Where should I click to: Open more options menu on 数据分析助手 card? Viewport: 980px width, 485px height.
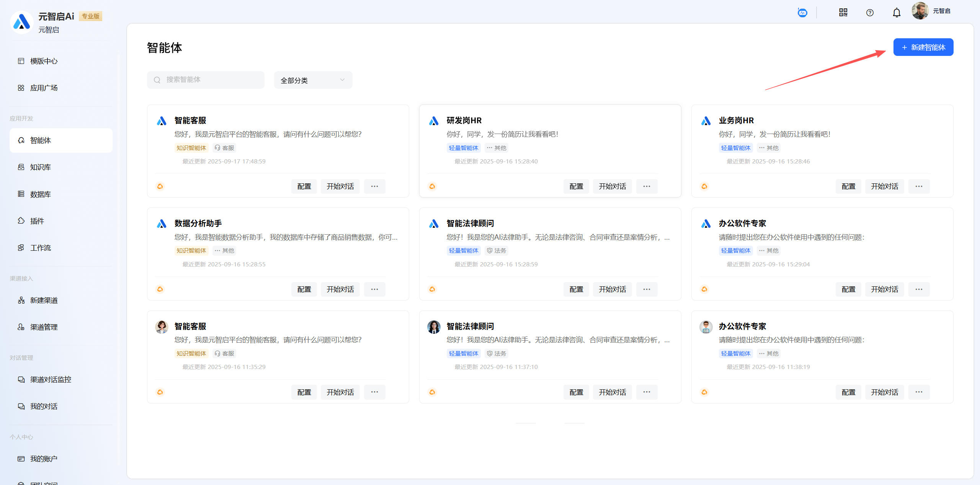coord(374,289)
